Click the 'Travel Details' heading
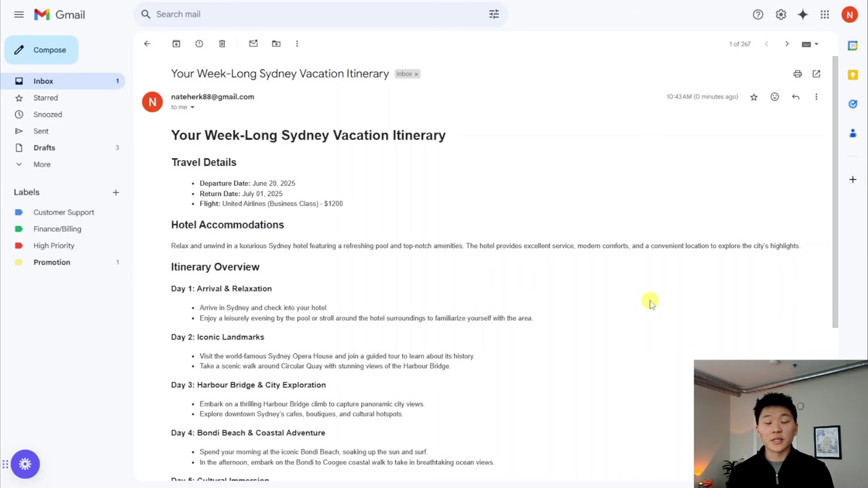 pos(203,163)
